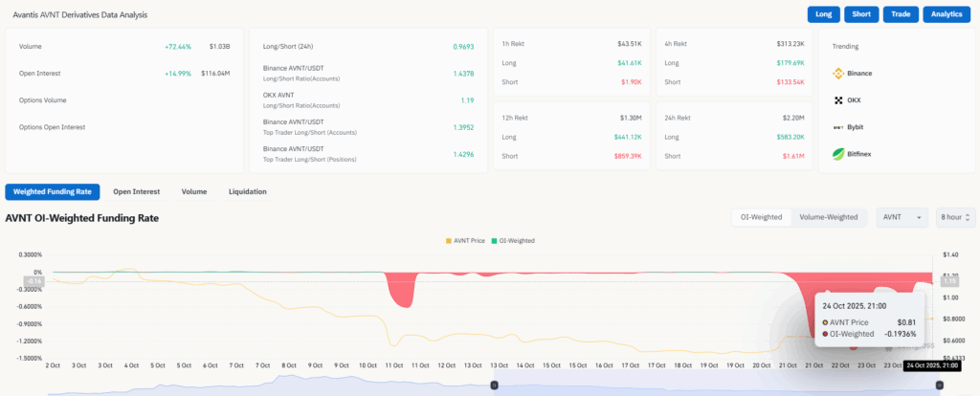980x396 pixels.
Task: Click the OKX logo icon in Trending
Action: tap(838, 100)
